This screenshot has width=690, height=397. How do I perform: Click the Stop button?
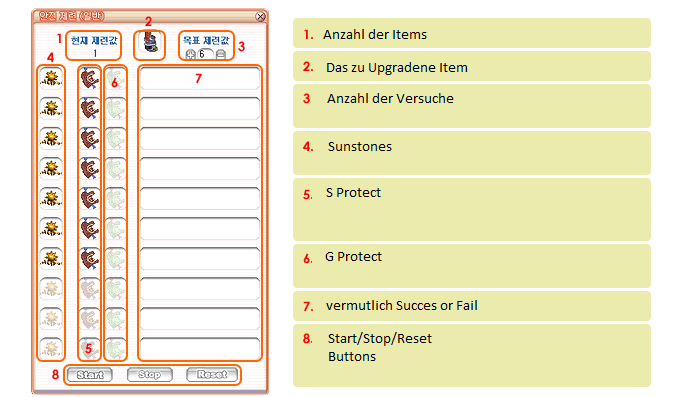coord(150,375)
